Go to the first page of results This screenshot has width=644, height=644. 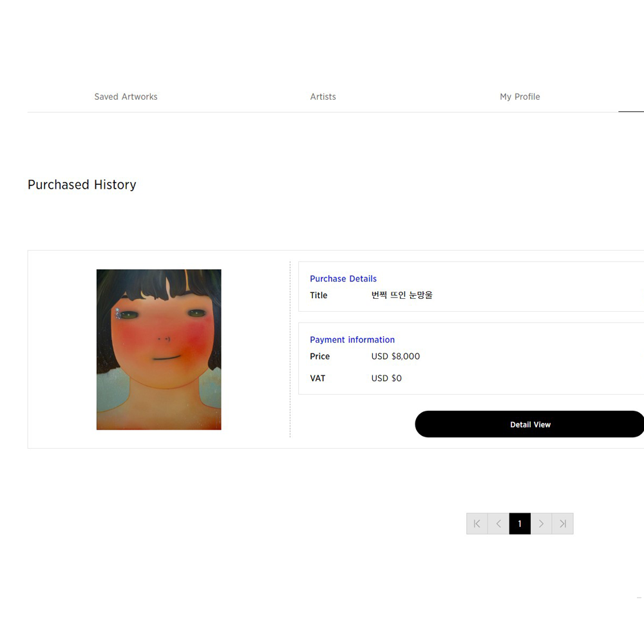coord(477,524)
